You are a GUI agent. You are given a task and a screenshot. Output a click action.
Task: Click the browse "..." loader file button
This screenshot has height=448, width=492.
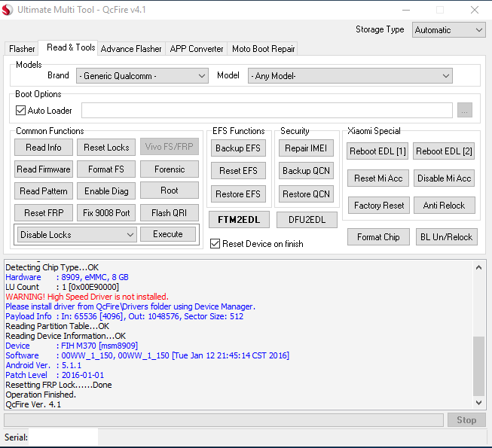465,111
